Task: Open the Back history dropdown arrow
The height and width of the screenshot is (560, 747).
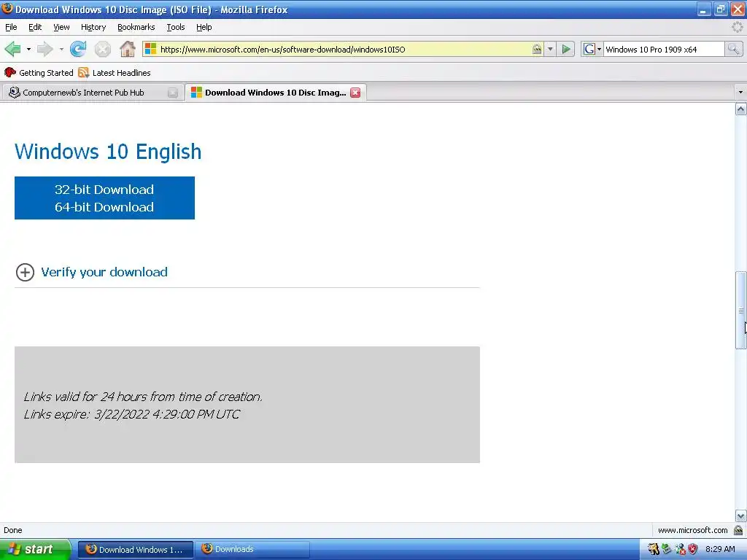Action: [x=28, y=49]
